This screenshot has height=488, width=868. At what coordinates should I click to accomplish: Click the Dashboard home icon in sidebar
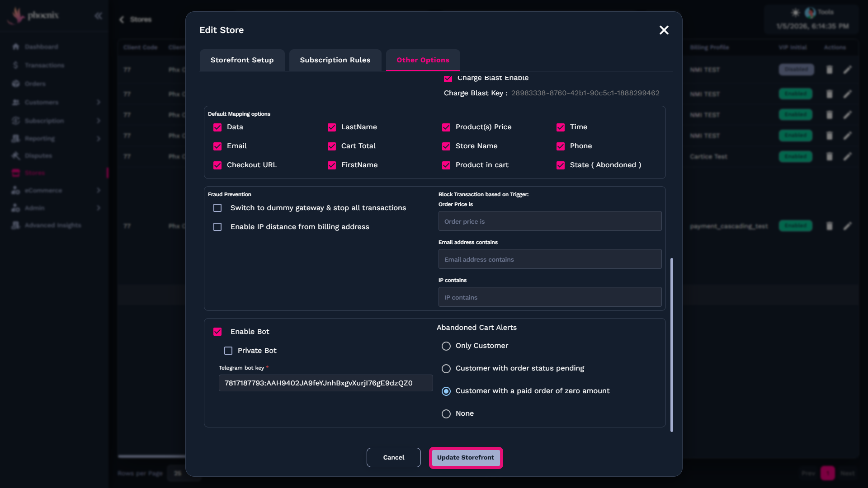click(x=16, y=47)
